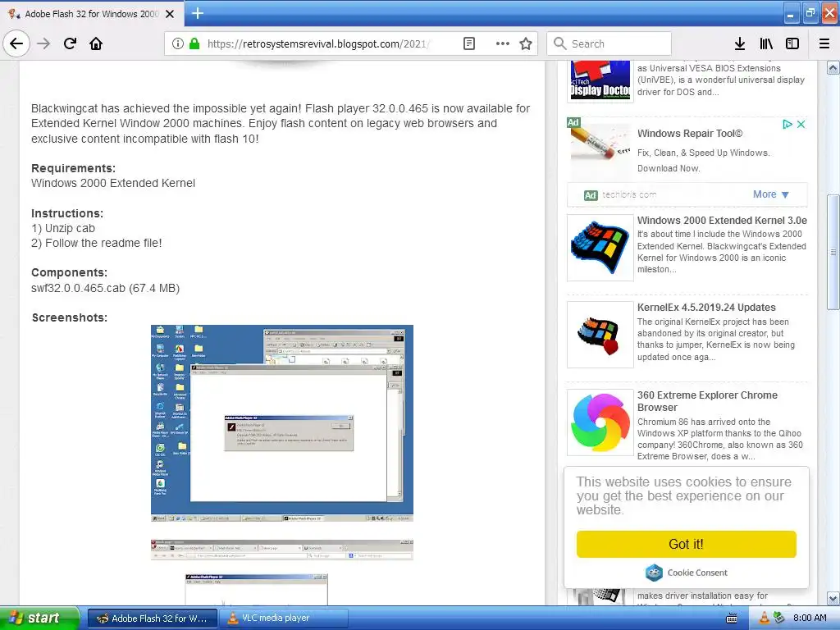
Task: Toggle reader view in the address bar
Action: click(x=468, y=43)
